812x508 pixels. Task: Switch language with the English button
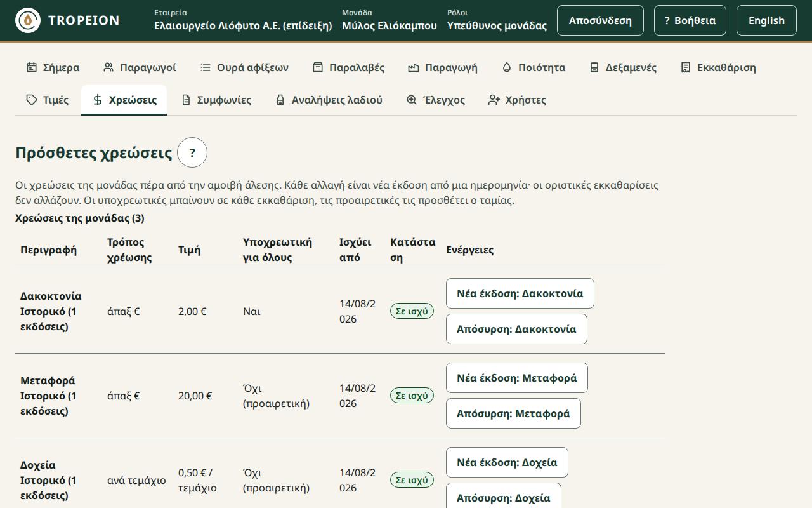tap(766, 20)
